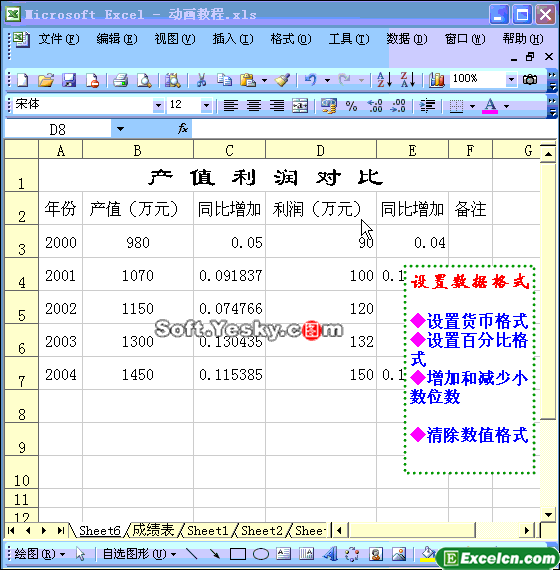Image resolution: width=560 pixels, height=570 pixels.
Task: Apply percent style format
Action: (x=351, y=106)
